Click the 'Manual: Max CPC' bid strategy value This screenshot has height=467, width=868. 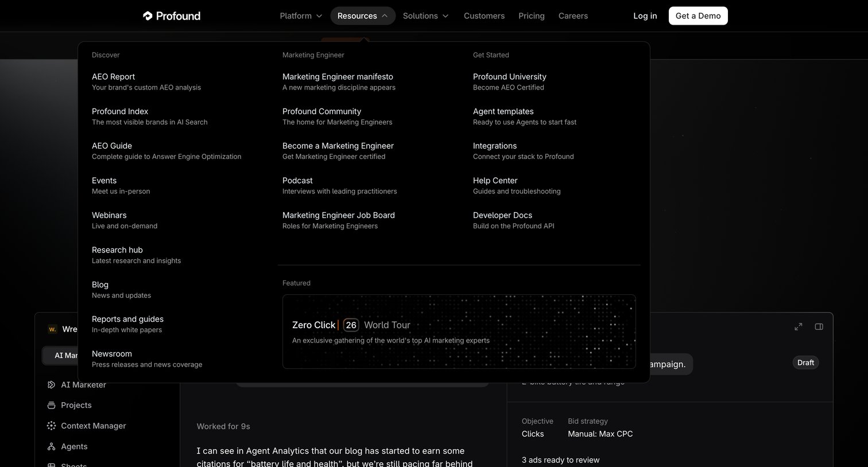tap(600, 434)
